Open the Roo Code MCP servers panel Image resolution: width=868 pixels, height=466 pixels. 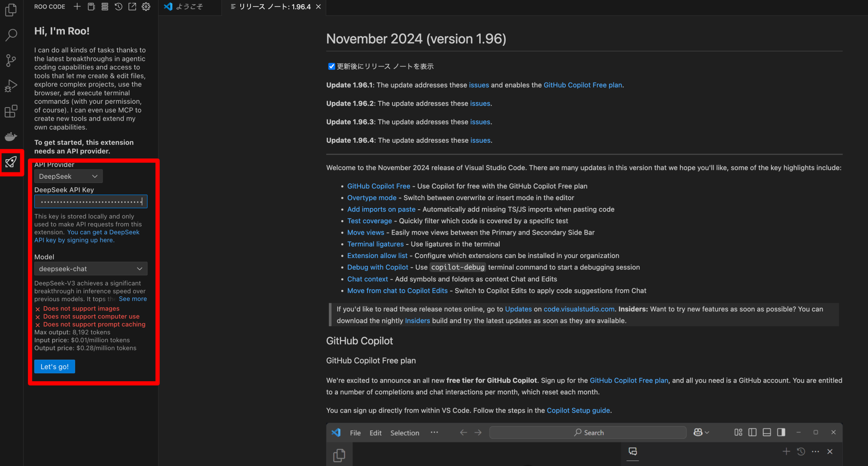104,6
